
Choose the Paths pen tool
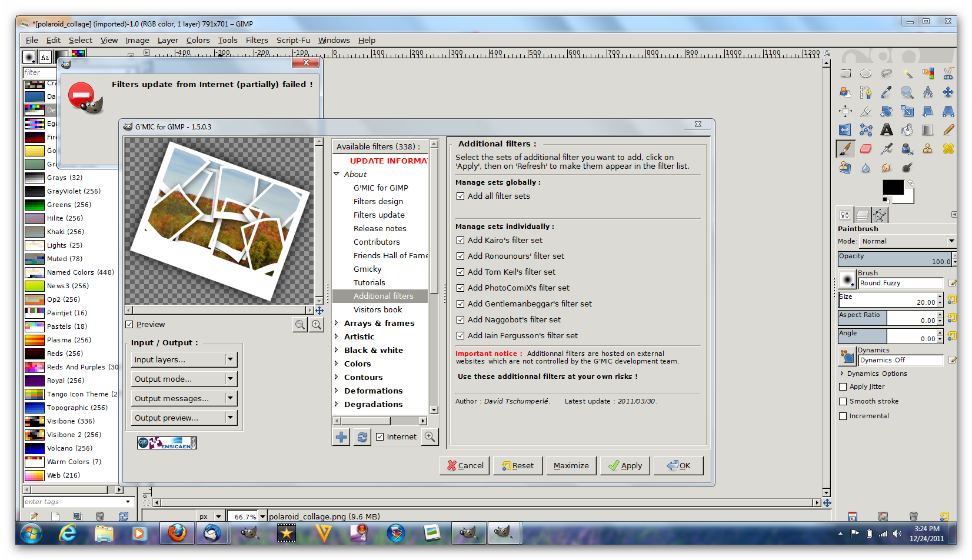[866, 92]
